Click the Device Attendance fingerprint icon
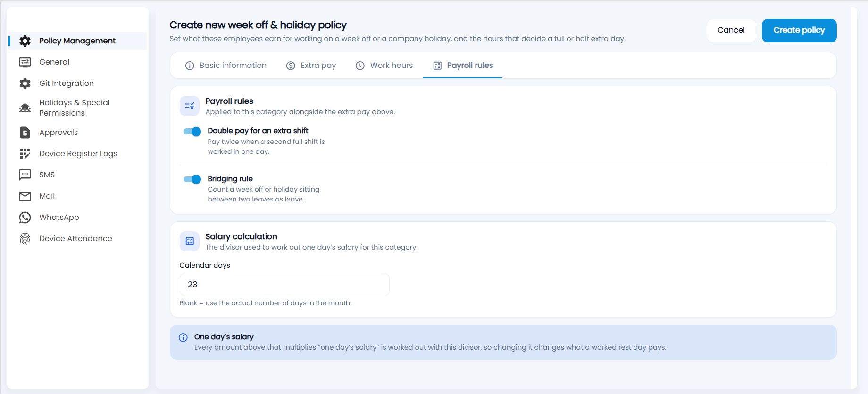 [x=25, y=239]
